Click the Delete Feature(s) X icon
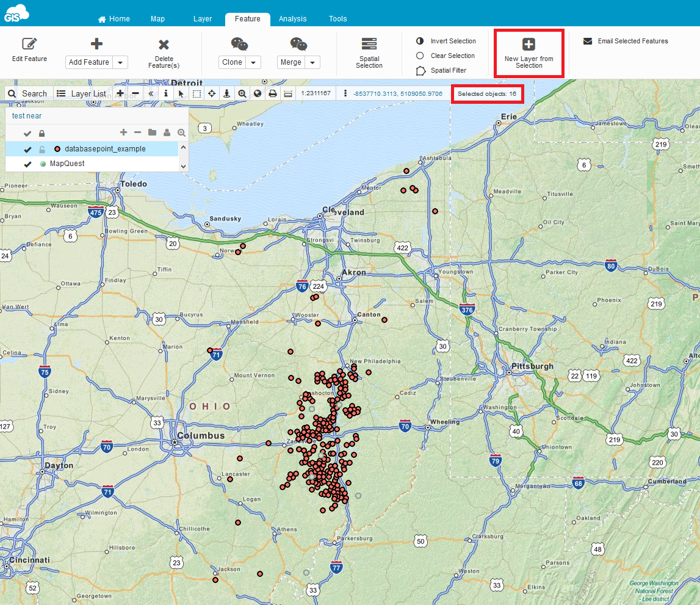 click(x=164, y=44)
